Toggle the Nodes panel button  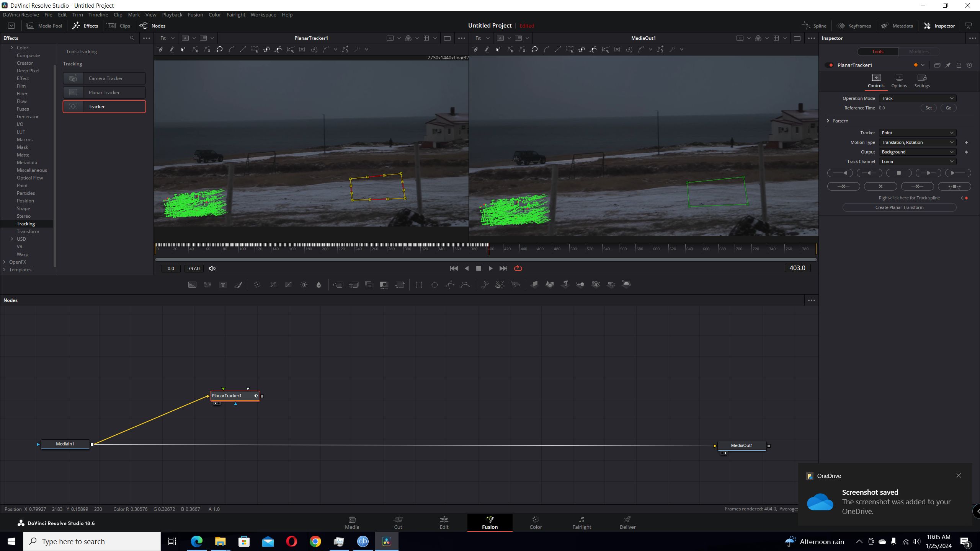(152, 26)
